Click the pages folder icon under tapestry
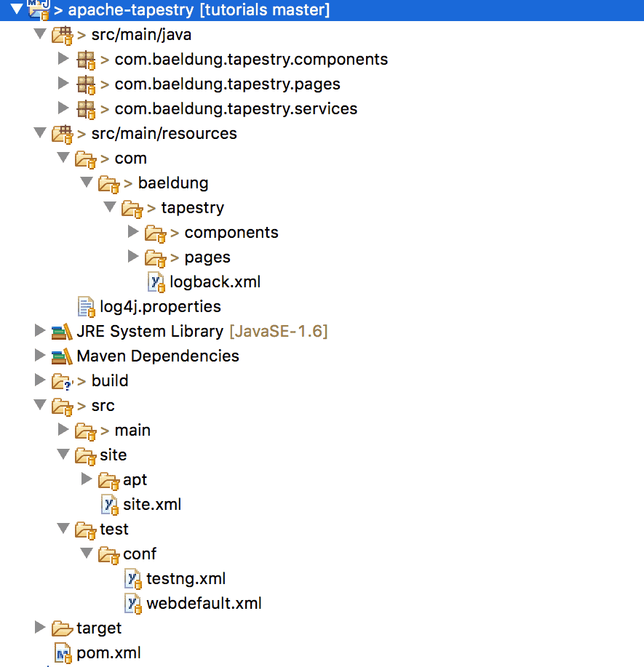This screenshot has width=644, height=667. (x=155, y=258)
